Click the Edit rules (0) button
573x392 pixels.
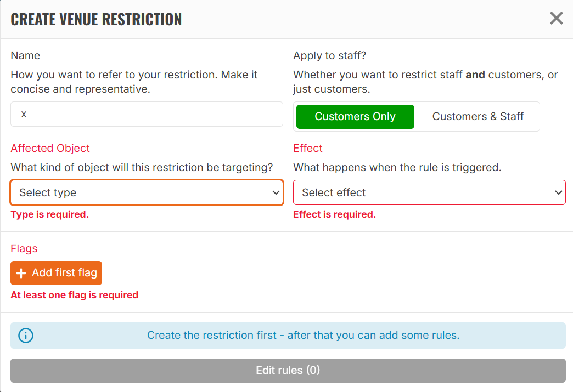point(288,371)
